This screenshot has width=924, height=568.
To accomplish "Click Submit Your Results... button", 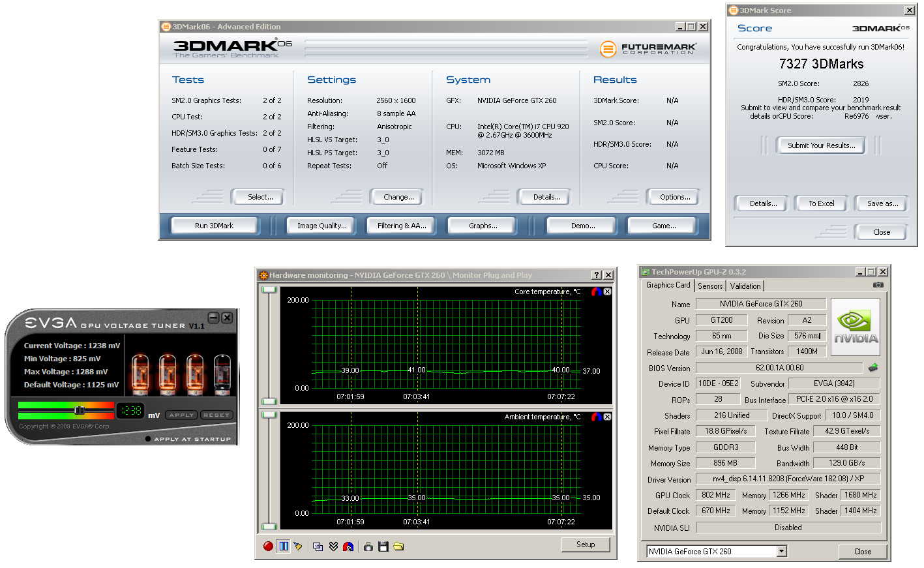I will [822, 145].
